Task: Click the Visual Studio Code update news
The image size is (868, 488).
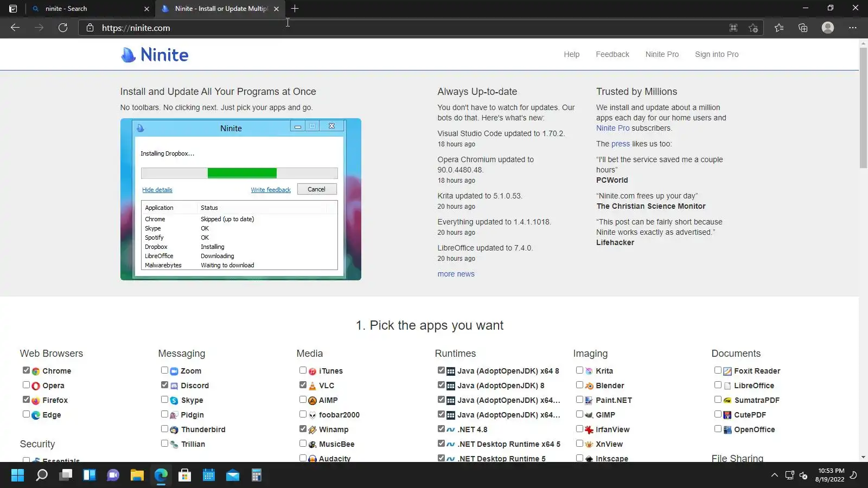Action: (x=501, y=134)
